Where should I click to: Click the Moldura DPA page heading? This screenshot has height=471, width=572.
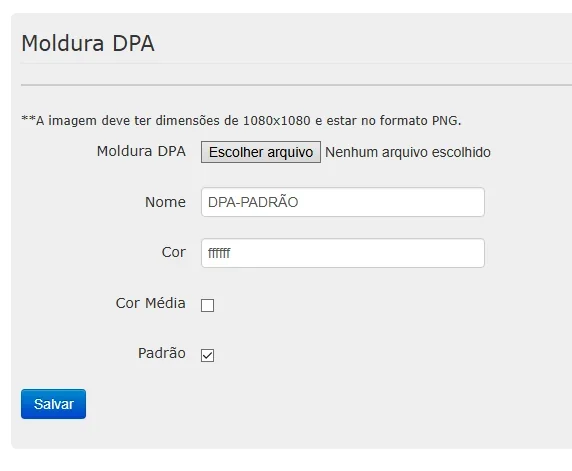[x=88, y=43]
